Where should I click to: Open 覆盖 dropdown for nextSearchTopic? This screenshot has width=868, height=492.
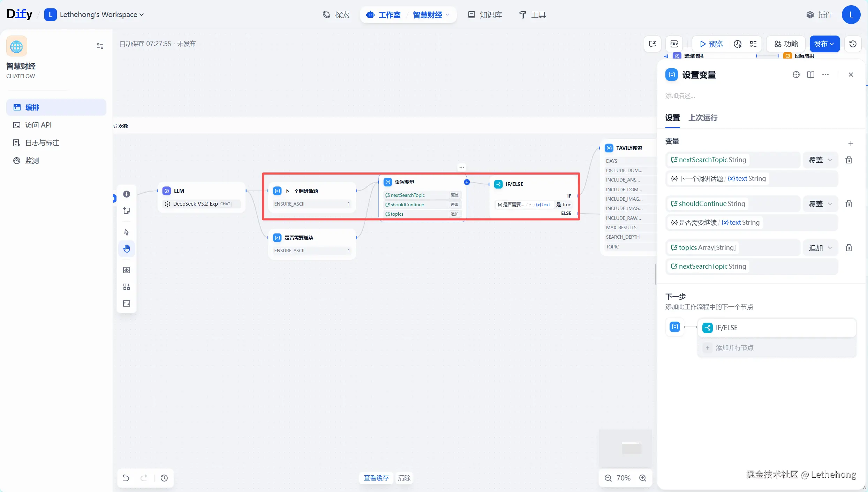820,160
